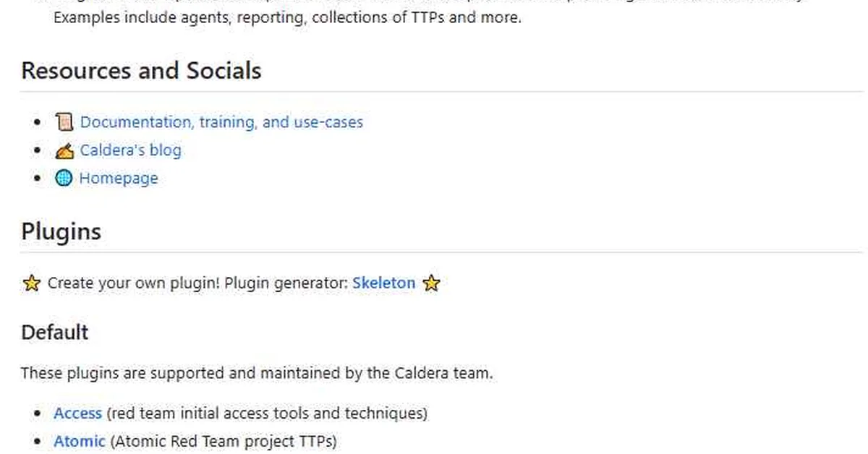868x454 pixels.
Task: Click the "Resources and Socials" heading
Action: click(141, 71)
